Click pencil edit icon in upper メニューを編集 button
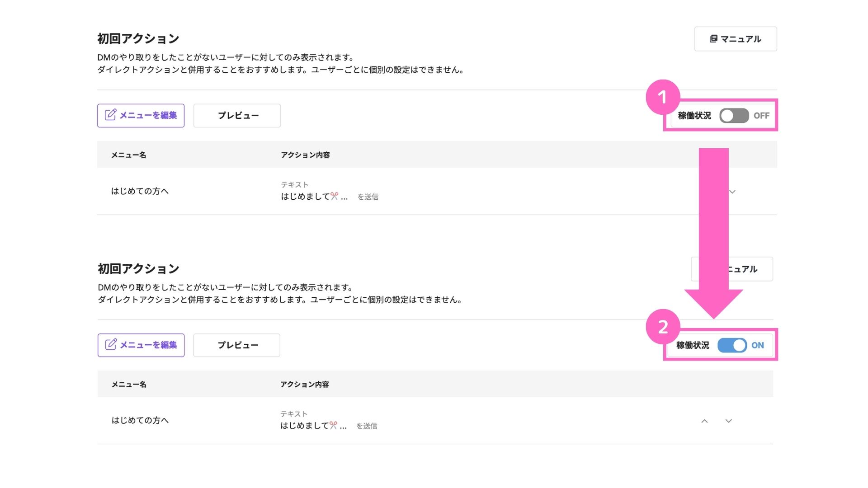Screen dimensions: 868x488 111,115
